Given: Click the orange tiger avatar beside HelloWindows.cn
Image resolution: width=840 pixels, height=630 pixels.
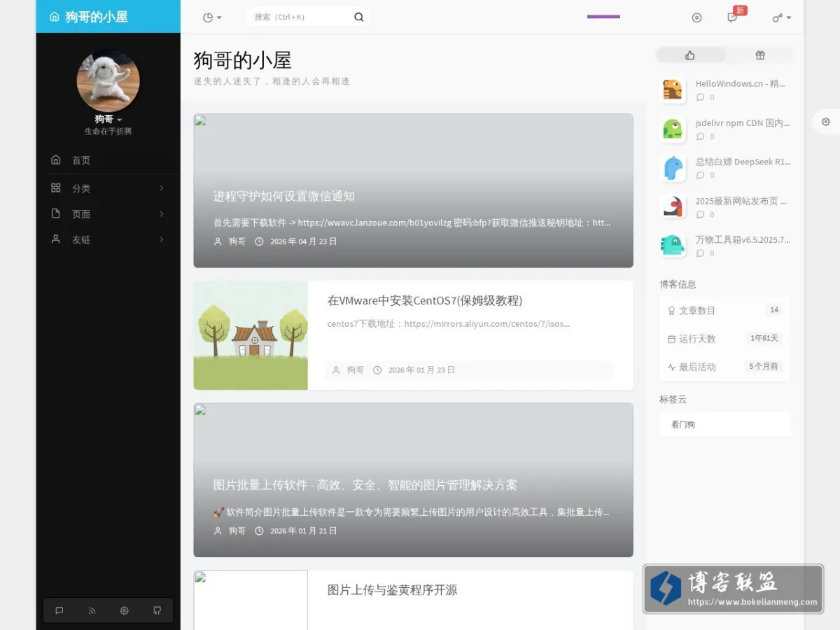Looking at the screenshot, I should click(x=673, y=90).
